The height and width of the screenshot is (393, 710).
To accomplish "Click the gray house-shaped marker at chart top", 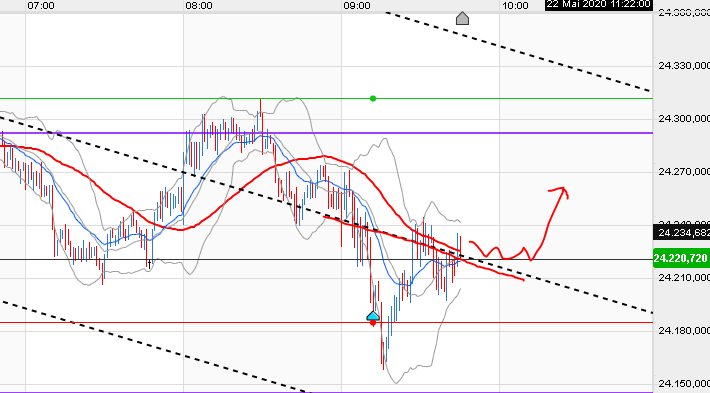I will point(462,18).
